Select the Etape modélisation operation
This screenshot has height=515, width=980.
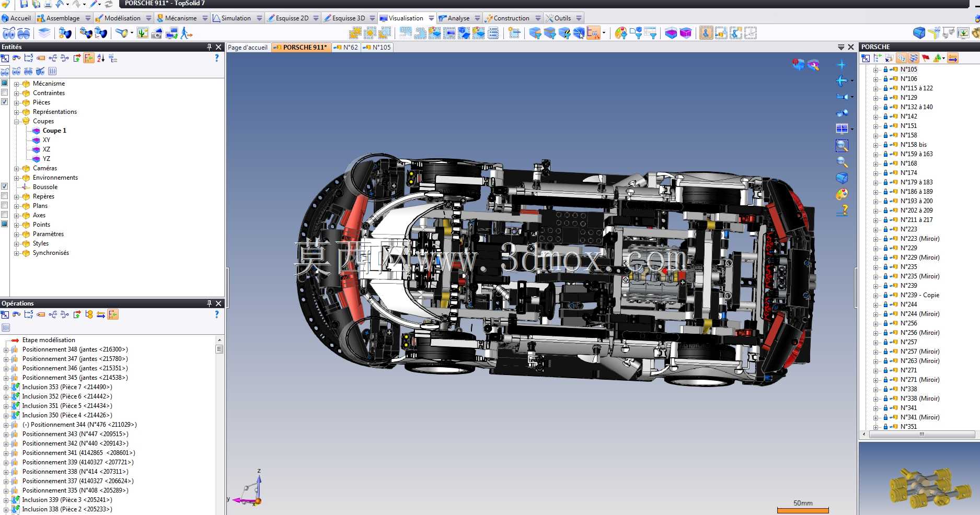pos(49,340)
